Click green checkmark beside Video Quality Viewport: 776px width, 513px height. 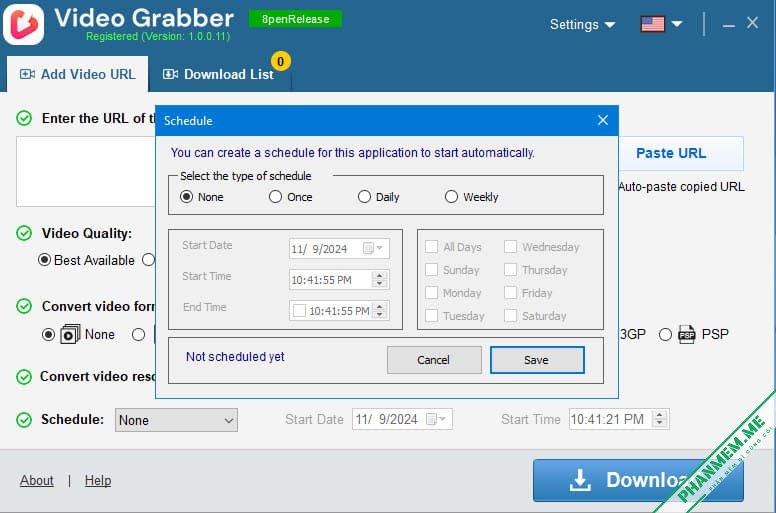click(24, 233)
